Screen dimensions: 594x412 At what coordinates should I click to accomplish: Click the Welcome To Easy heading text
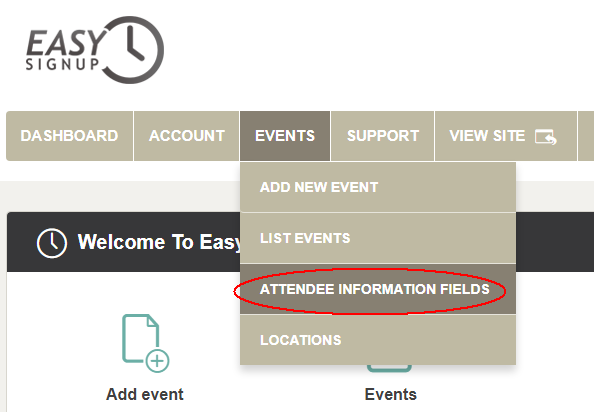click(x=159, y=242)
